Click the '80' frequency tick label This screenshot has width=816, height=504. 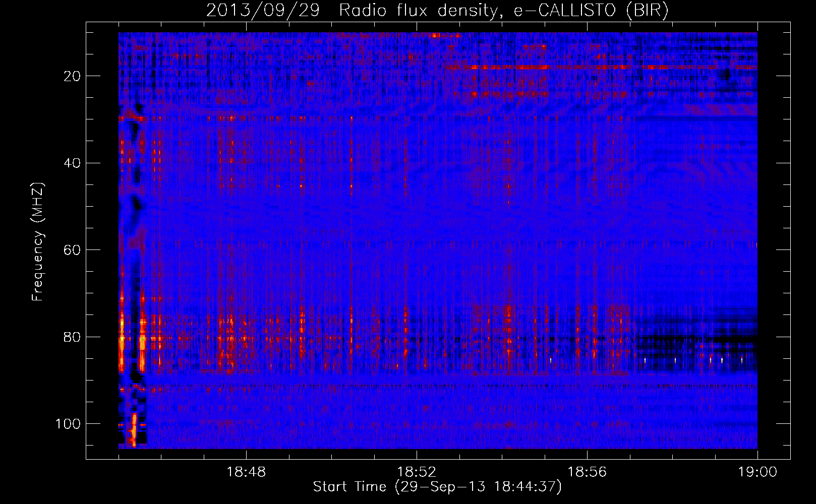click(x=73, y=337)
